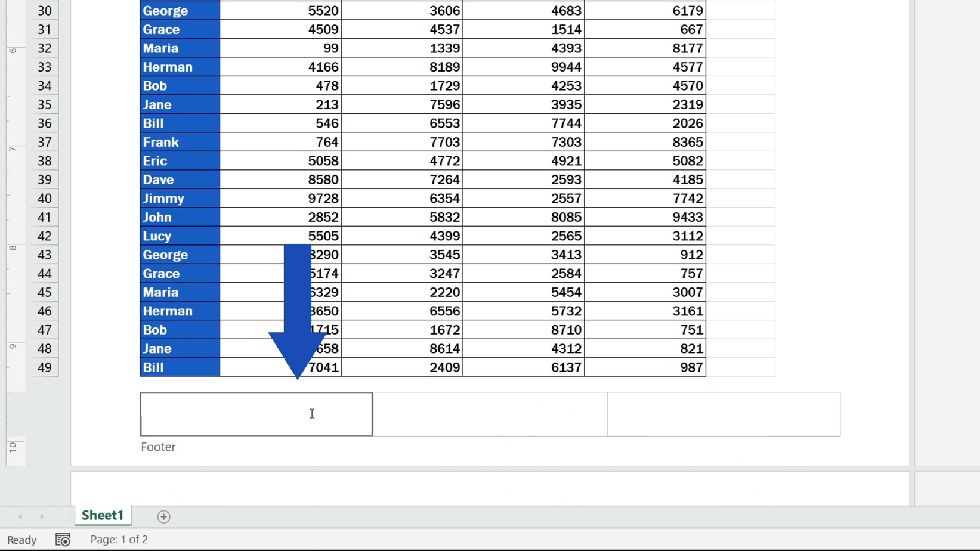Click inside the left footer section
980x551 pixels.
pyautogui.click(x=255, y=414)
